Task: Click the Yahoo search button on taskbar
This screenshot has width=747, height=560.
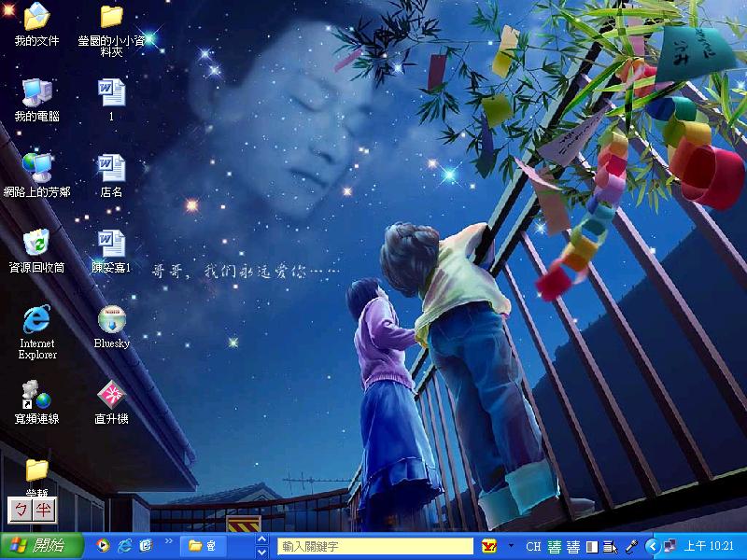Action: coord(489,546)
